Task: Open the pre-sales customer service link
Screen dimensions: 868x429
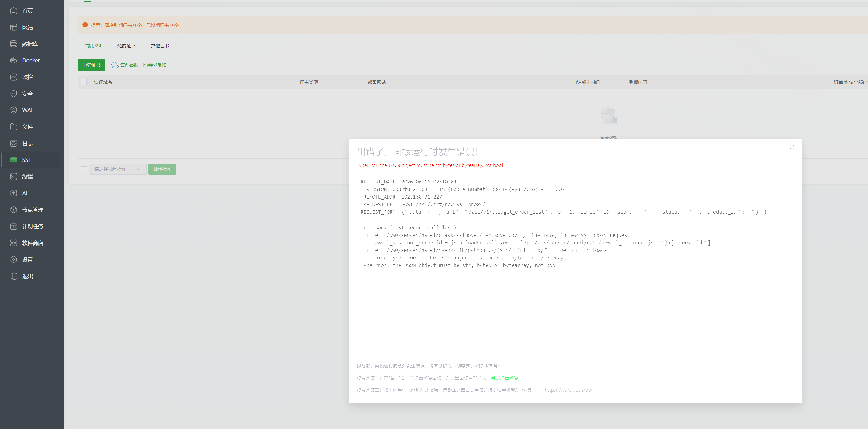Action: 125,65
